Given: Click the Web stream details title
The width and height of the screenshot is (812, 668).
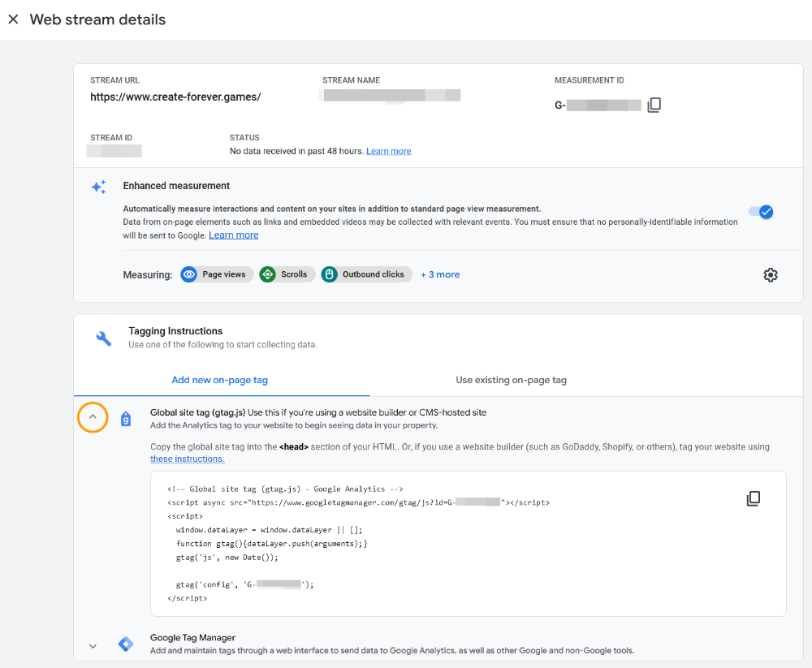Looking at the screenshot, I should [97, 19].
